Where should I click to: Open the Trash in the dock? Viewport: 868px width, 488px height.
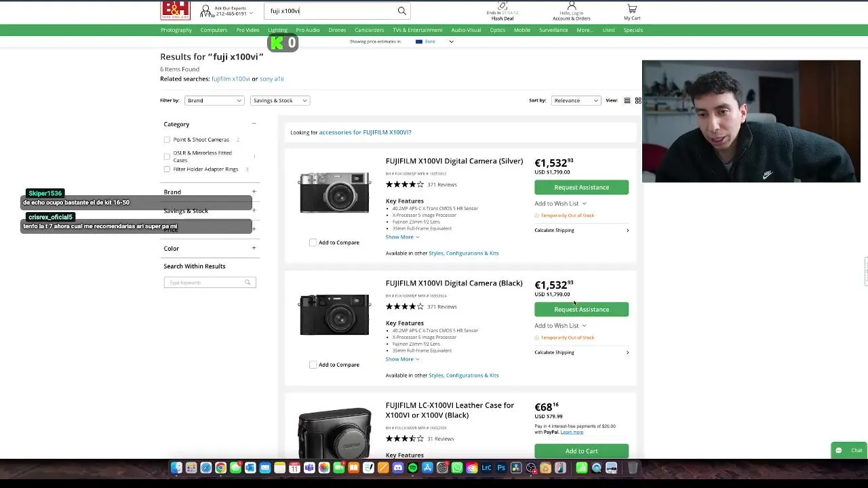point(633,468)
